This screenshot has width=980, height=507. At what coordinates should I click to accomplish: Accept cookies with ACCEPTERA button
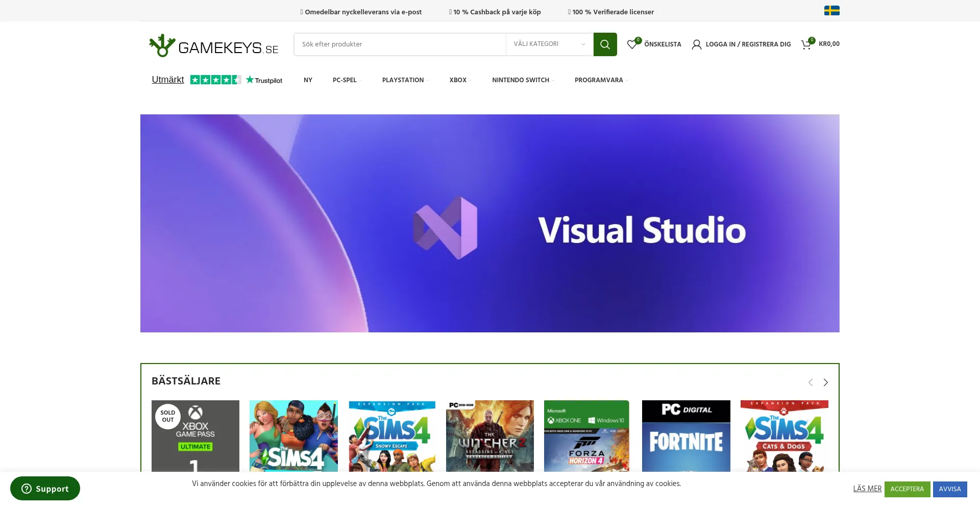click(907, 489)
